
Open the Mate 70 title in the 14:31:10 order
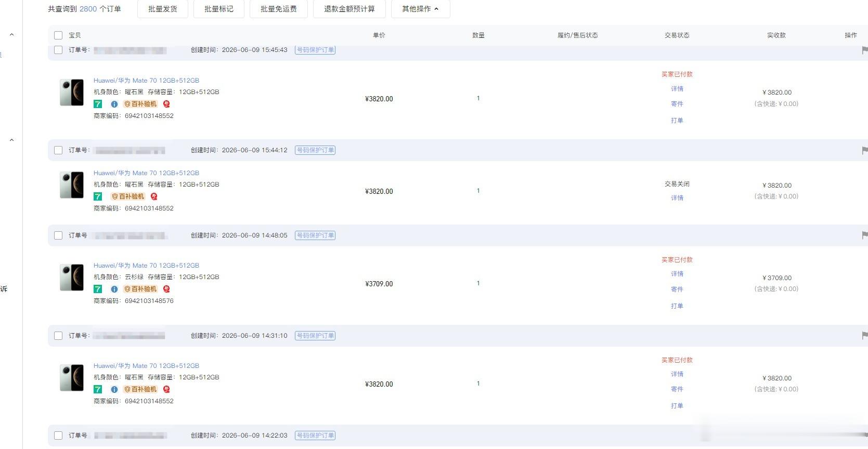coord(146,366)
